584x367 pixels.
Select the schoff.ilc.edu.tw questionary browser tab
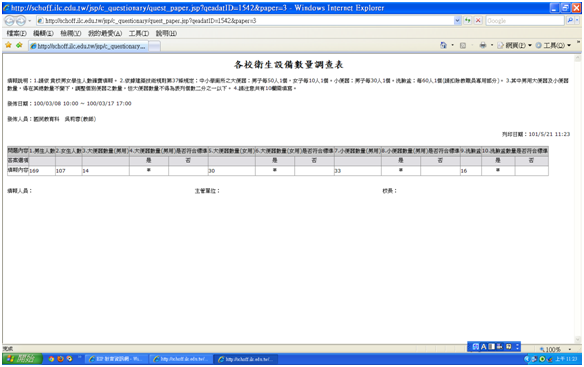click(89, 46)
